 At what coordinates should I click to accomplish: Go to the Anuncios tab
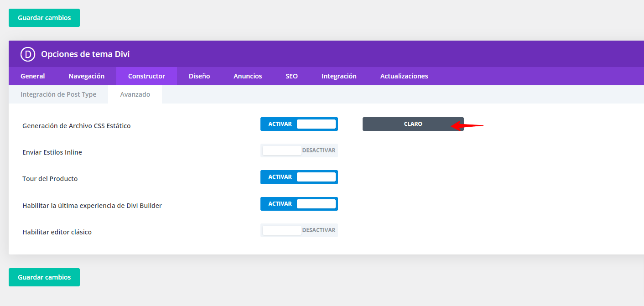pos(248,76)
